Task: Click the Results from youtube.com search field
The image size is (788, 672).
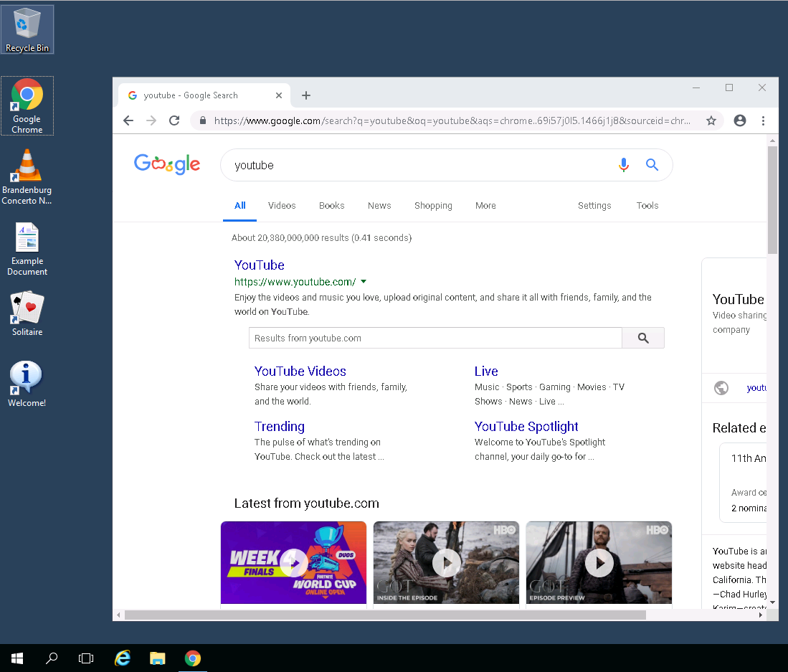Action: point(435,338)
